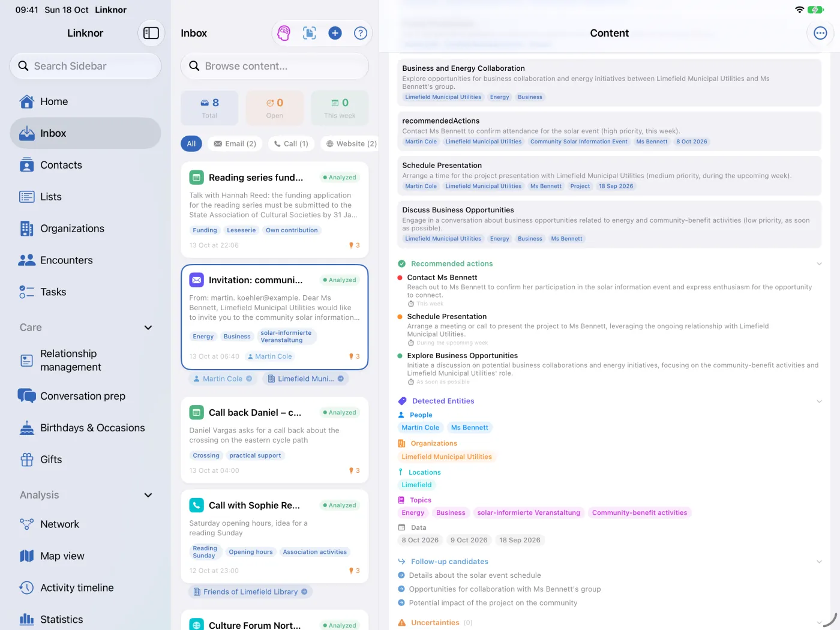This screenshot has width=840, height=630.
Task: Collapse the Care section chevron
Action: (x=148, y=328)
